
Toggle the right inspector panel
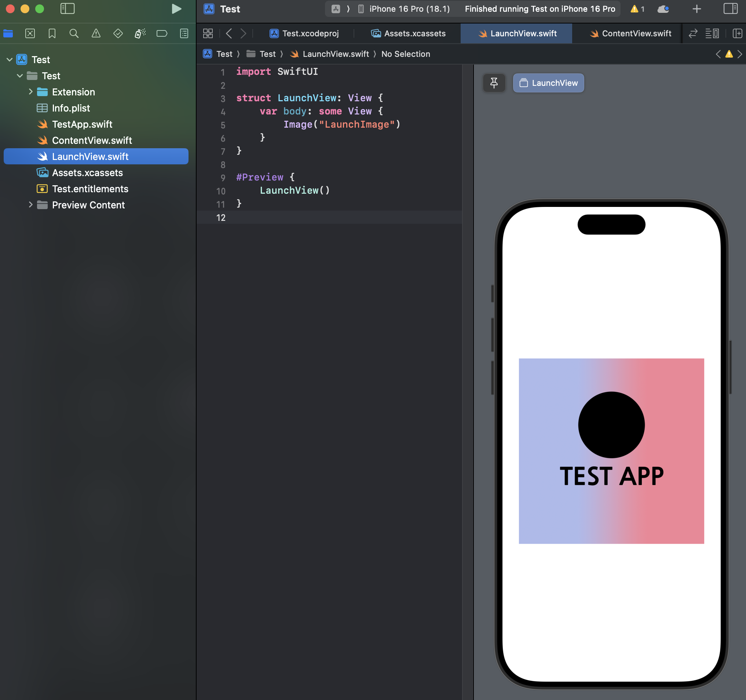730,9
